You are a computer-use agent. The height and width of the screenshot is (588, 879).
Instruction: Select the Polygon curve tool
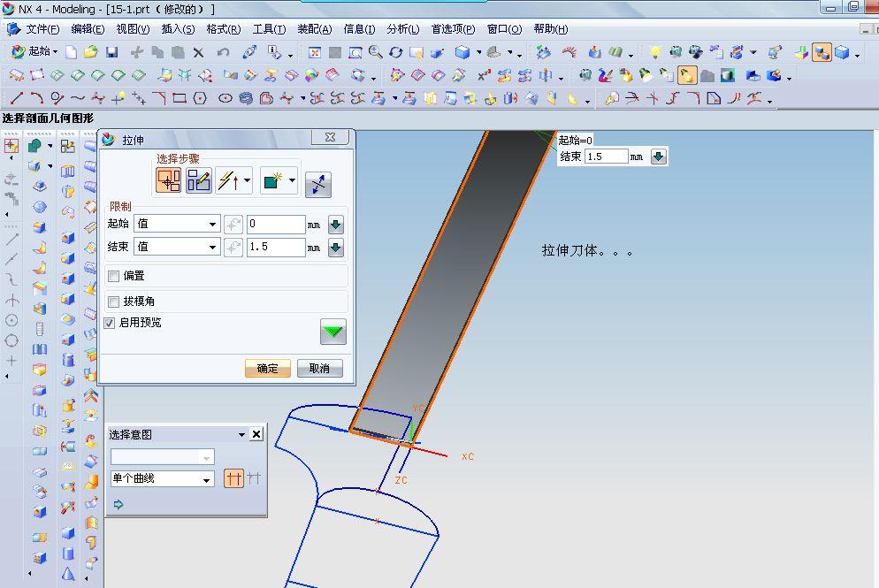pyautogui.click(x=200, y=99)
